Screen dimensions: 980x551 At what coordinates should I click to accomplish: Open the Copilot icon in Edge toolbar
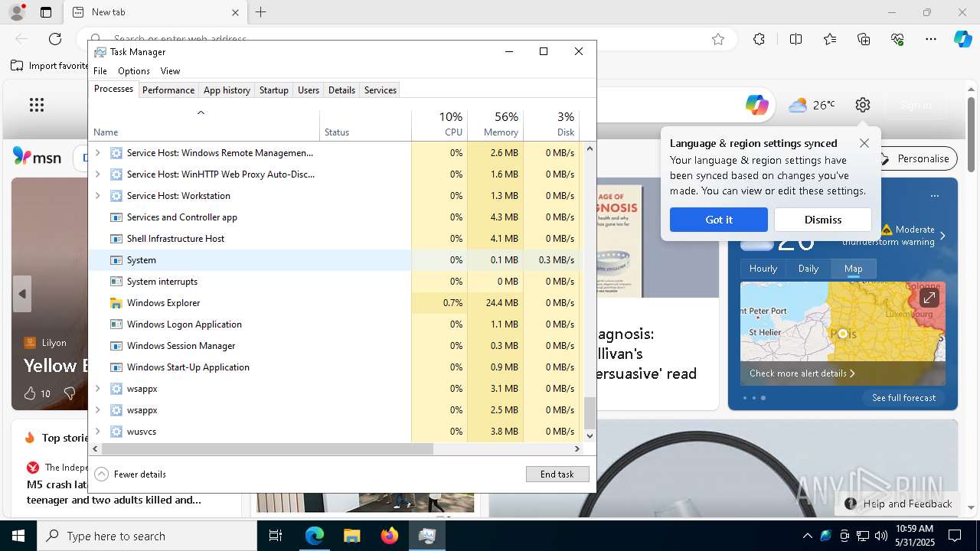pos(962,39)
